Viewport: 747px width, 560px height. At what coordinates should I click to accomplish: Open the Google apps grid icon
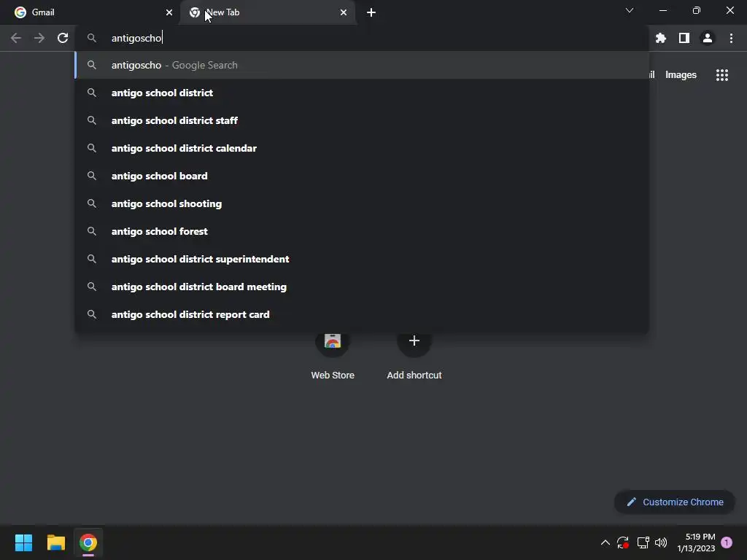pos(722,75)
